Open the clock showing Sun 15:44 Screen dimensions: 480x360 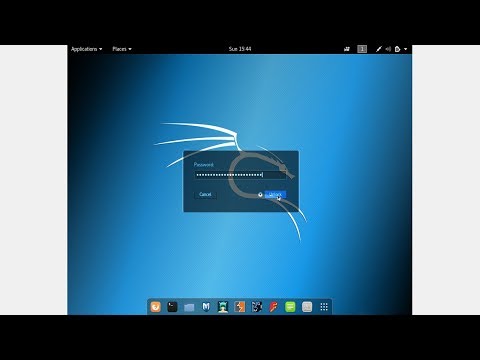240,49
